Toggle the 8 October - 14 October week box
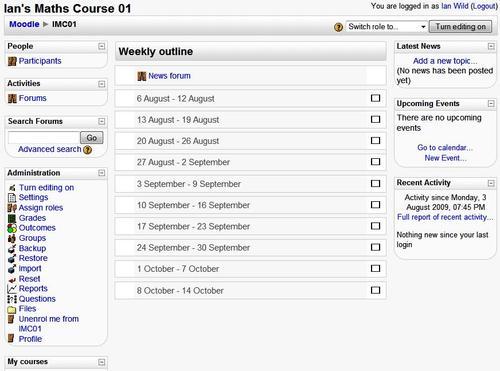Image resolution: width=500 pixels, height=371 pixels. click(x=375, y=290)
